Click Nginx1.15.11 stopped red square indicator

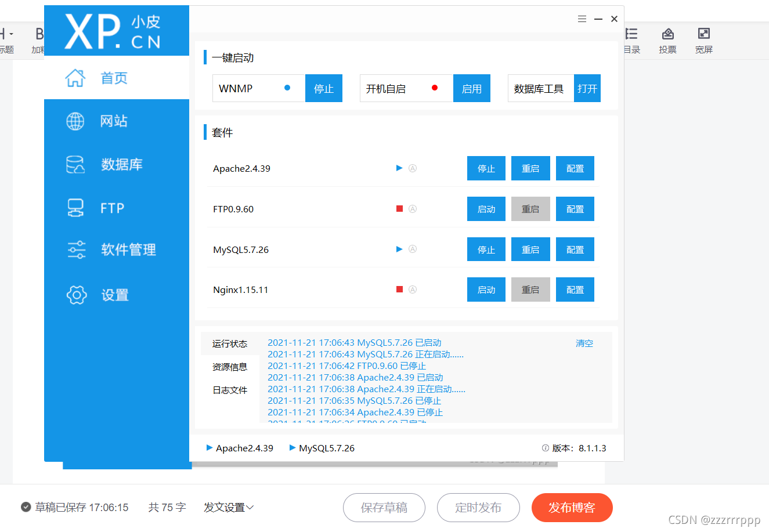click(399, 289)
